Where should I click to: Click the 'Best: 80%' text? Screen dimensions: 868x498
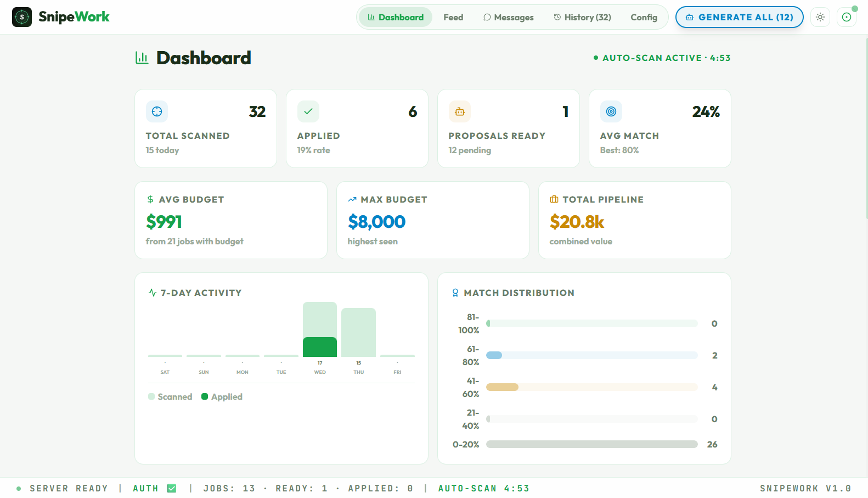point(619,150)
